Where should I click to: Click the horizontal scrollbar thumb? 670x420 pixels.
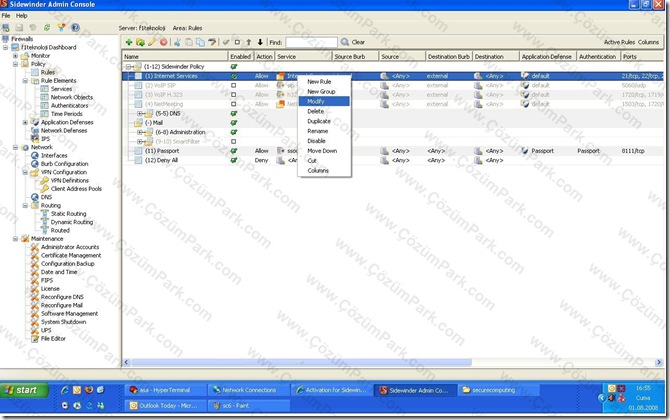pos(301,362)
